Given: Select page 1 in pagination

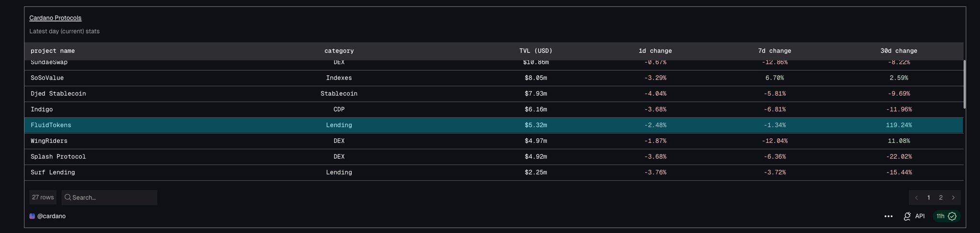Looking at the screenshot, I should tap(928, 198).
